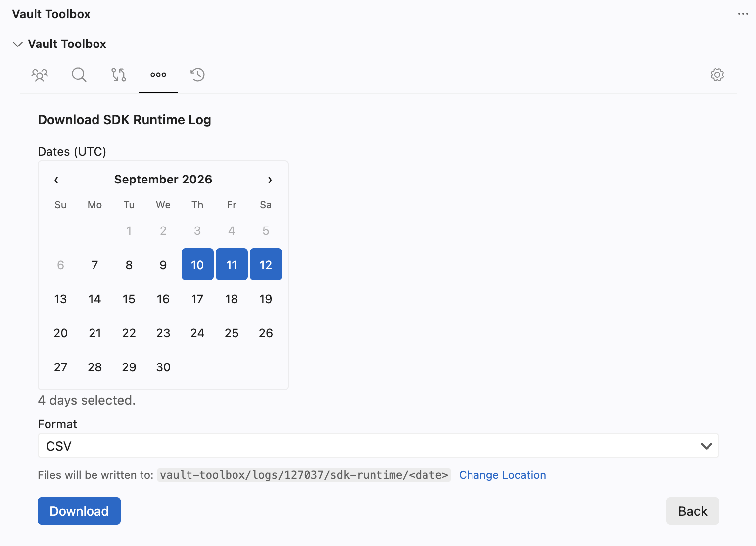
Task: Select day 26 in calendar
Action: point(266,333)
